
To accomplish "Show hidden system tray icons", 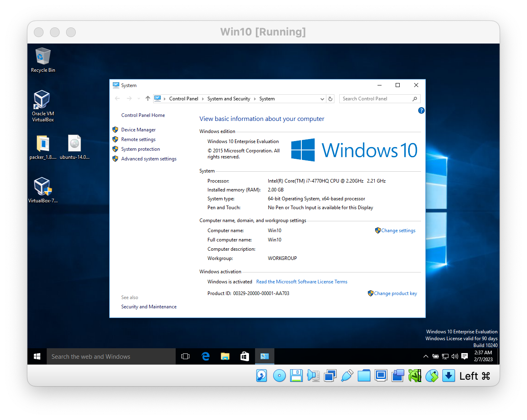I will 425,356.
